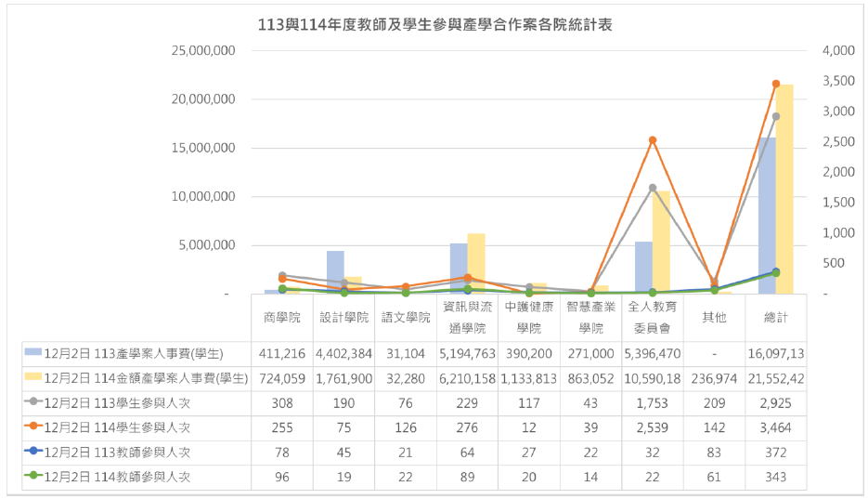Click the green legend marker for 114教師參與人次
Screen dimensions: 868x499
point(34,477)
